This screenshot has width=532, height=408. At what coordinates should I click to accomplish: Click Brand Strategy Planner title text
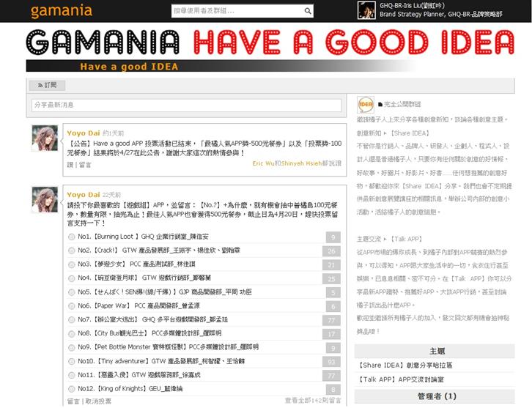(x=412, y=14)
